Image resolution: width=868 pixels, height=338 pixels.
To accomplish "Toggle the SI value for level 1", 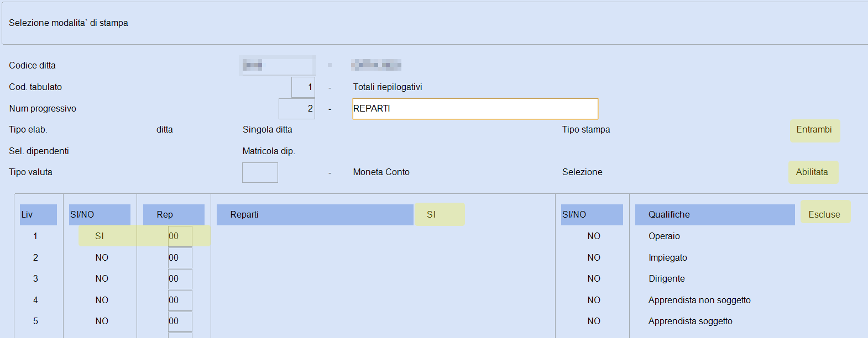I will [100, 236].
